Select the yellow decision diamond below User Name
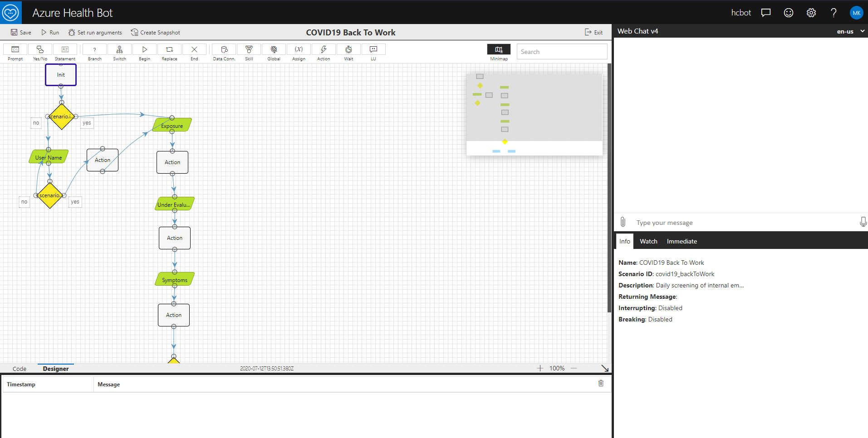Image resolution: width=868 pixels, height=438 pixels. click(x=50, y=195)
